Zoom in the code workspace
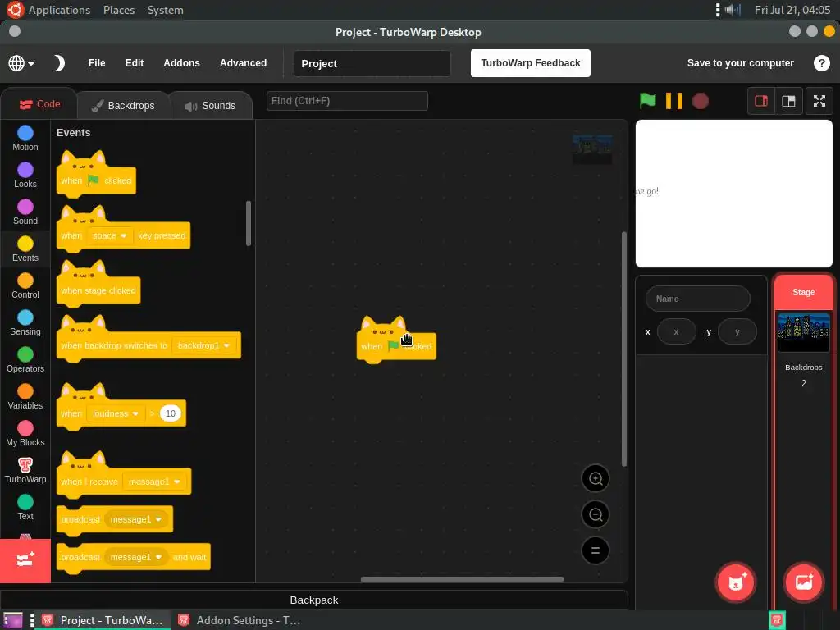840x630 pixels. pyautogui.click(x=596, y=478)
